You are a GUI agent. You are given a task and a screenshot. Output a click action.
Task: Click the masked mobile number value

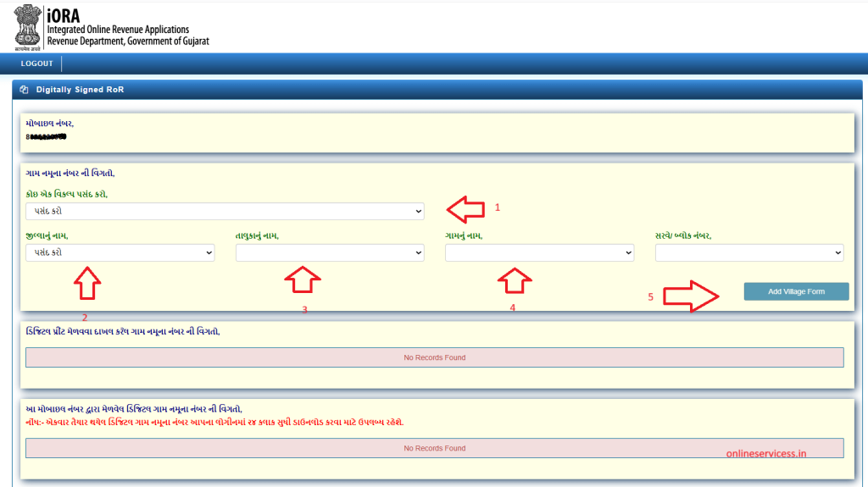47,136
